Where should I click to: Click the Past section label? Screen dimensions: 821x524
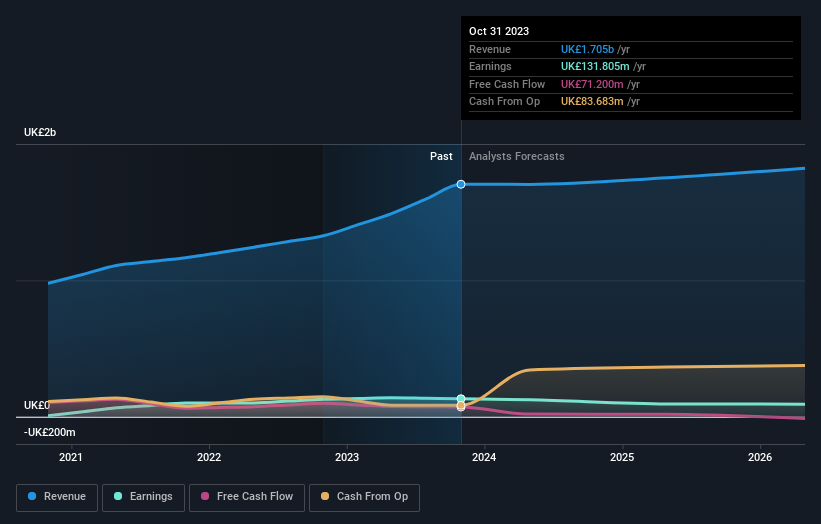tap(441, 156)
